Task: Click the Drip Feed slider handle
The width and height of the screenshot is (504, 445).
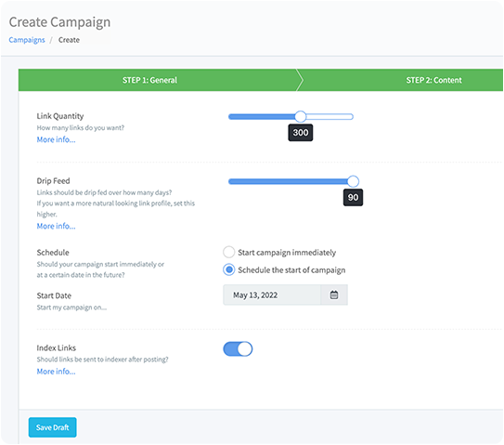Action: coord(353,181)
